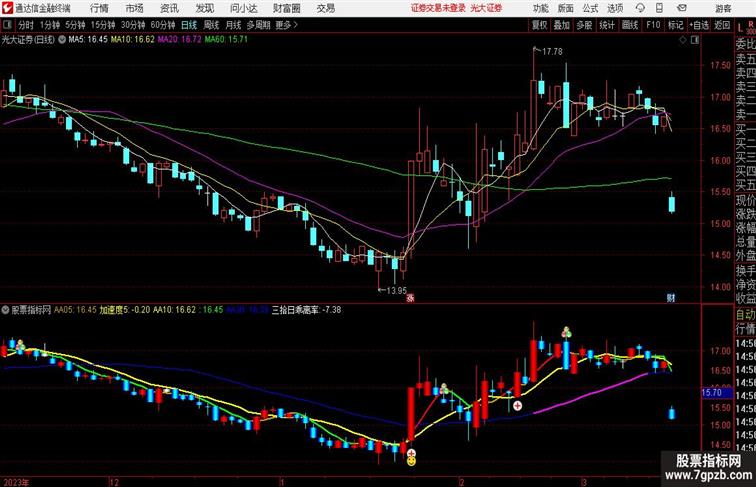The width and height of the screenshot is (756, 487).
Task: Click the Tongdaxin app logo icon
Action: click(7, 8)
